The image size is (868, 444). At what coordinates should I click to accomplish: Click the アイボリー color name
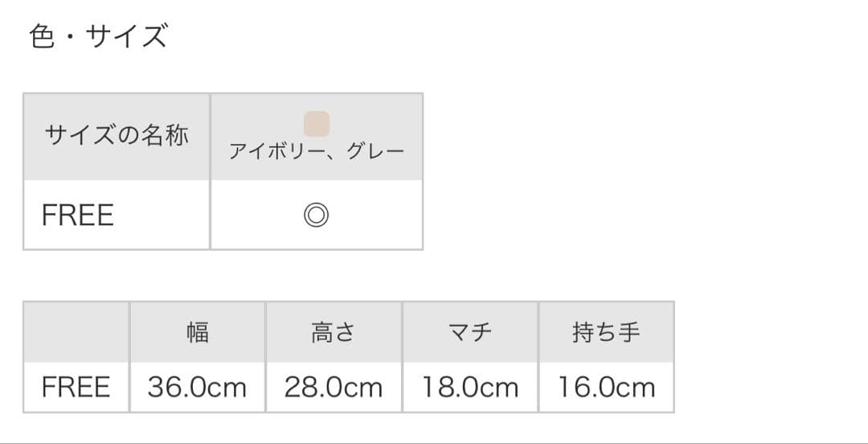(x=277, y=151)
